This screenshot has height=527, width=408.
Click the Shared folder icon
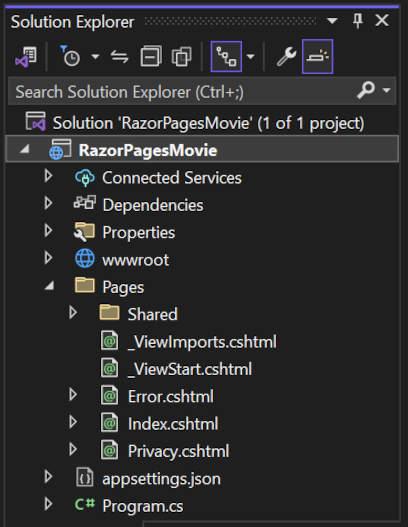coord(110,312)
